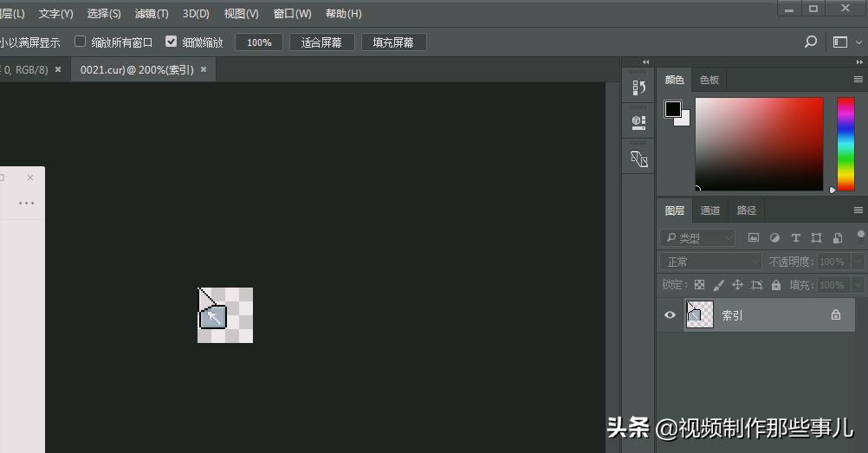
Task: Collapse right panels double-arrow icon
Action: click(x=859, y=62)
